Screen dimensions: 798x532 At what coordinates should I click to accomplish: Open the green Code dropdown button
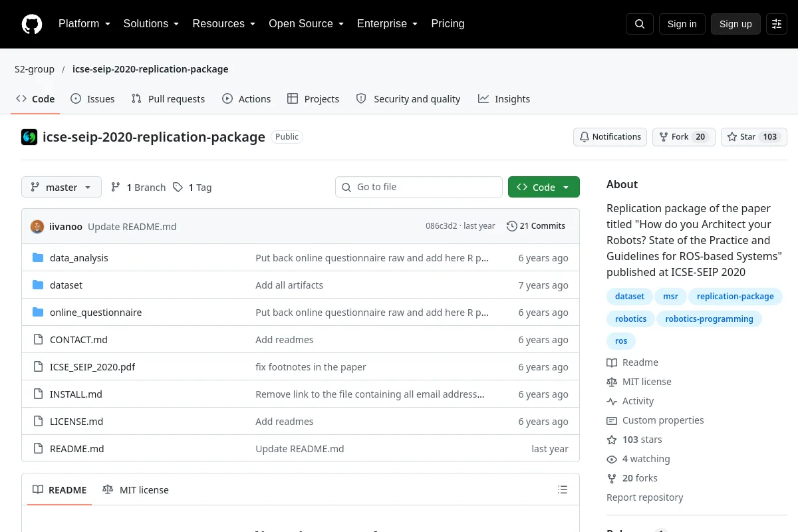[x=544, y=188]
